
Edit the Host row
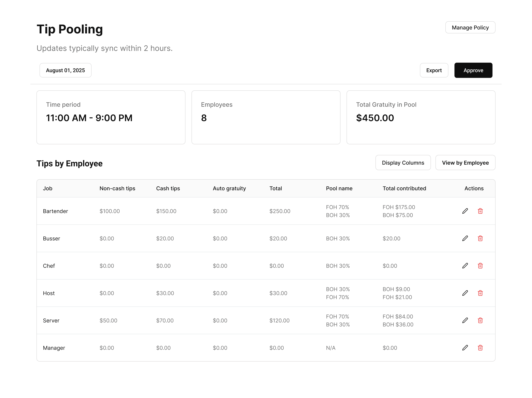465,293
